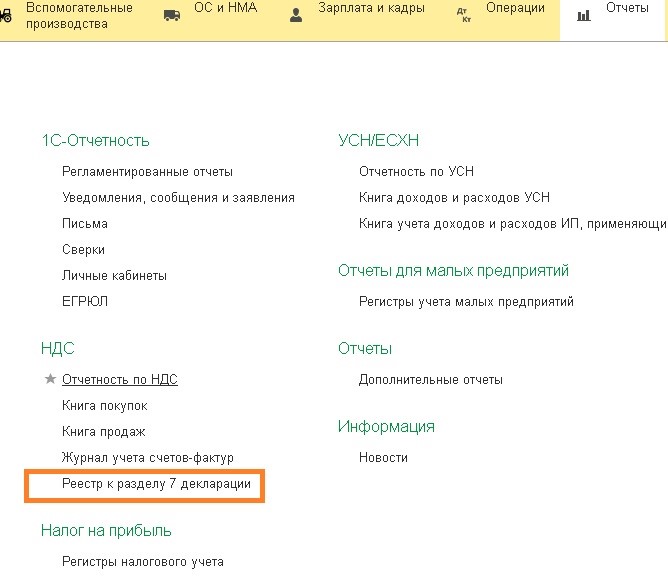Open Регистры налогового учета
The height and width of the screenshot is (579, 668).
tap(143, 562)
